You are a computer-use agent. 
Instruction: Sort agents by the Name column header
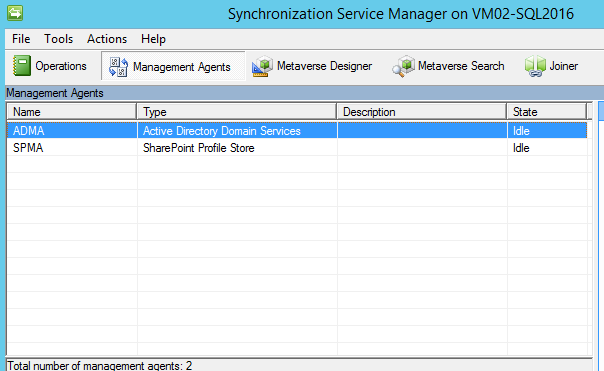click(x=72, y=112)
